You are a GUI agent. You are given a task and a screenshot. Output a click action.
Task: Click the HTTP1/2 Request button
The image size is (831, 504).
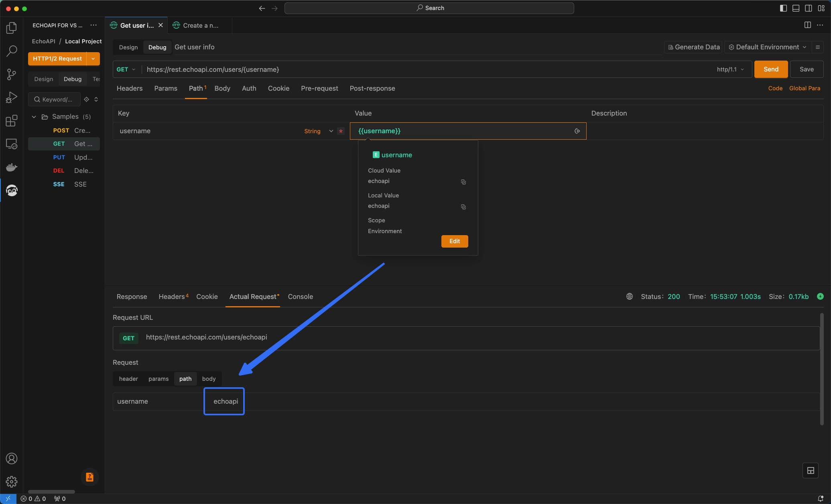(57, 59)
